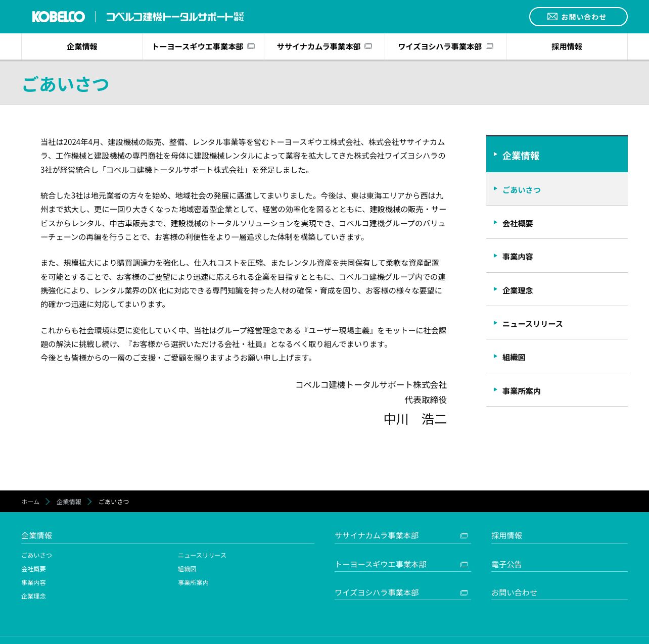The width and height of the screenshot is (649, 644).
Task: Click arrow marker beside sidebar 会社概要
Action: tap(495, 222)
